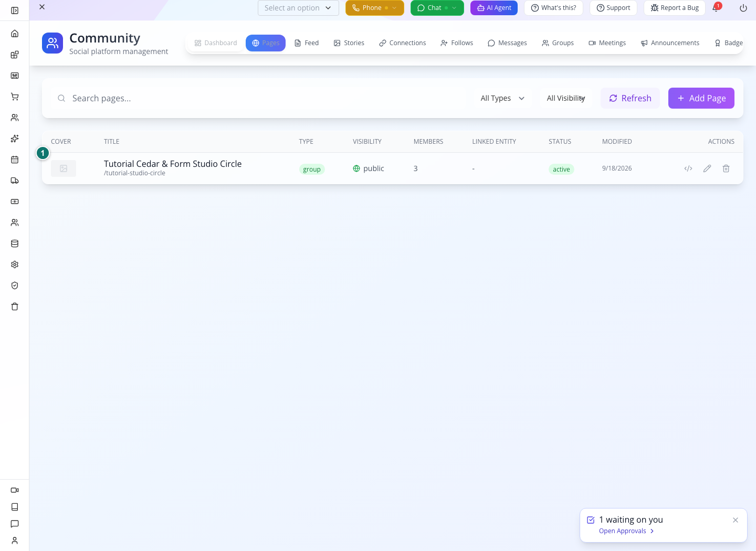Click the 'Tutorial Cedar & Form Studio Circle' title
756x551 pixels.
click(173, 164)
